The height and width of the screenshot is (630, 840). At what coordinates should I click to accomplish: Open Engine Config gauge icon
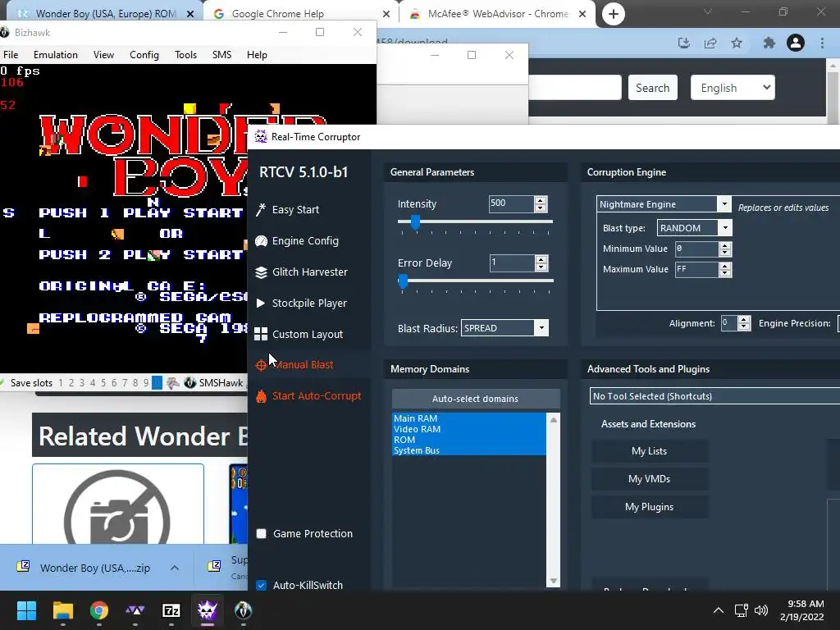tap(261, 241)
